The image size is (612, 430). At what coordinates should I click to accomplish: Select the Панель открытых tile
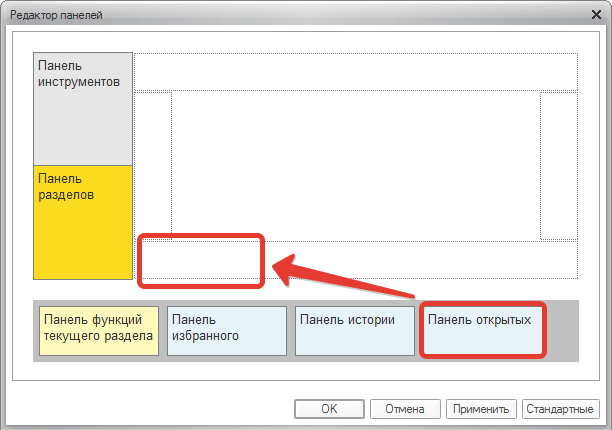click(x=483, y=329)
